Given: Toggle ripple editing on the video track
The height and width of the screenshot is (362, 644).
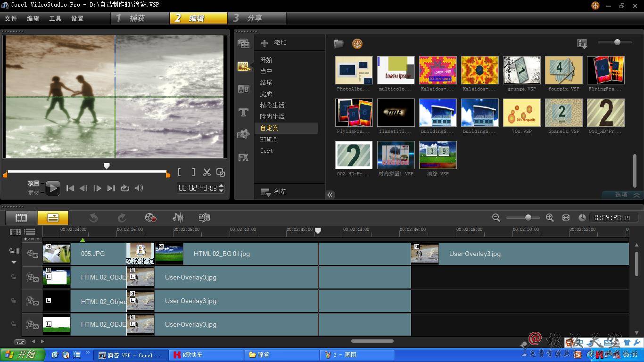Looking at the screenshot, I should (x=14, y=251).
